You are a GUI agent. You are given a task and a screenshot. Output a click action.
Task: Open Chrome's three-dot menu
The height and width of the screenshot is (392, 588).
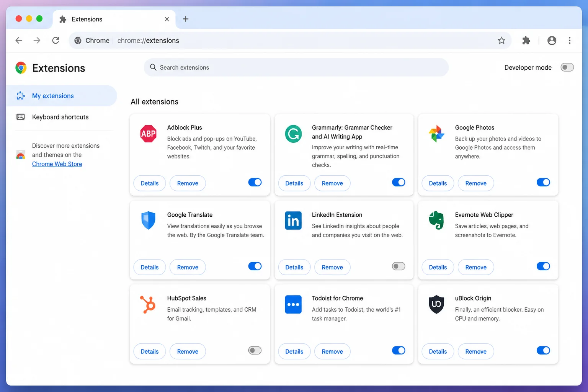(570, 40)
